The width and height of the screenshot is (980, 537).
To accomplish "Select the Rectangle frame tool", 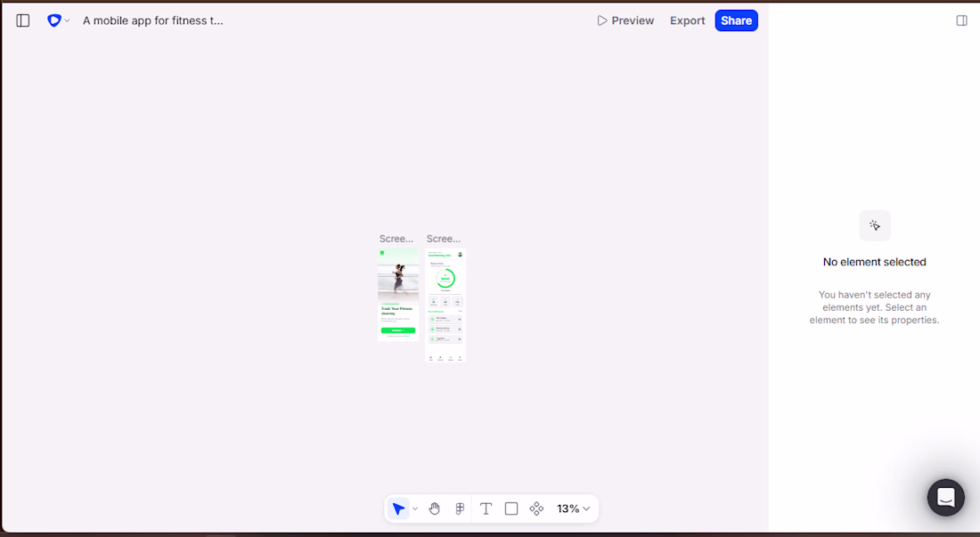I will (511, 509).
